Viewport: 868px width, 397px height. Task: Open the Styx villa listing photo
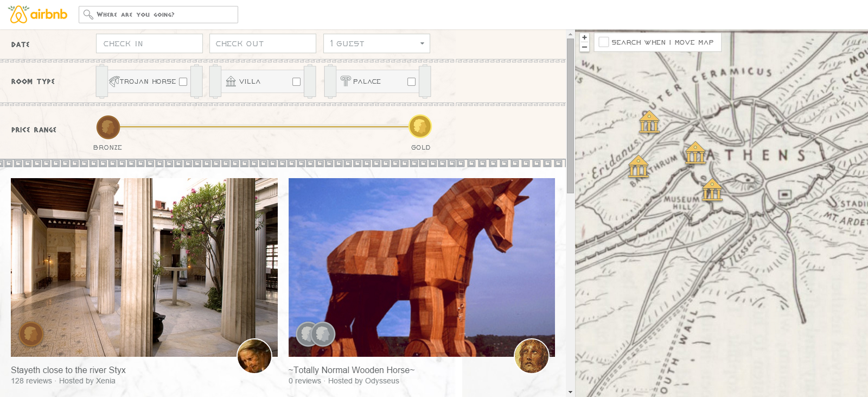tap(144, 267)
